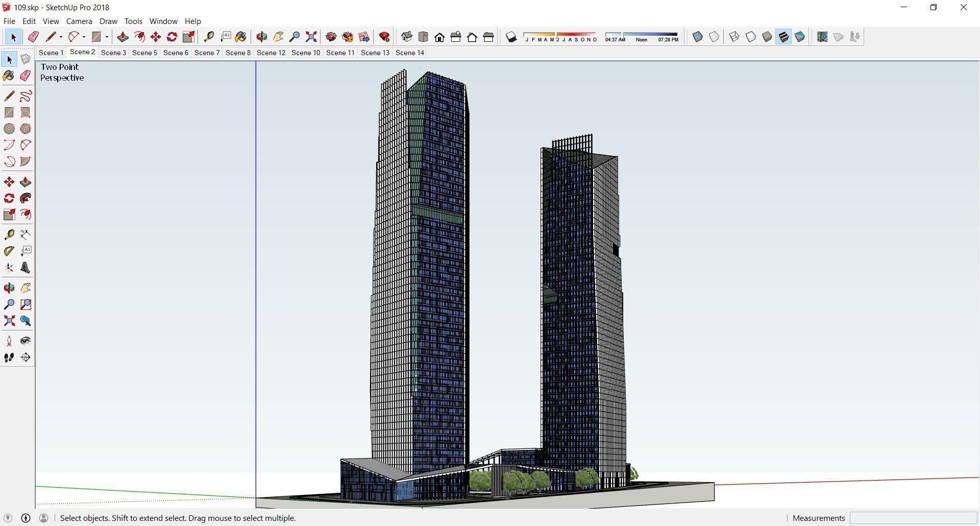
Task: Open the Line tool dropdown arrow
Action: coord(61,37)
